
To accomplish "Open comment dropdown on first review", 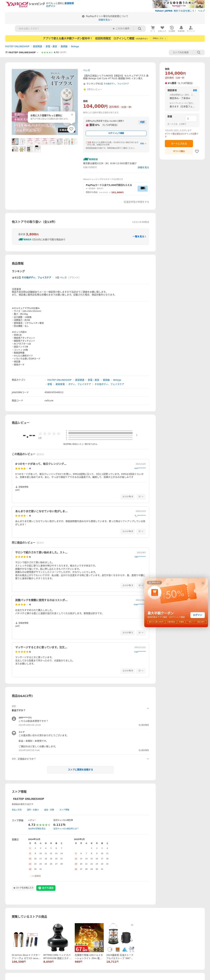I will coord(141,497).
